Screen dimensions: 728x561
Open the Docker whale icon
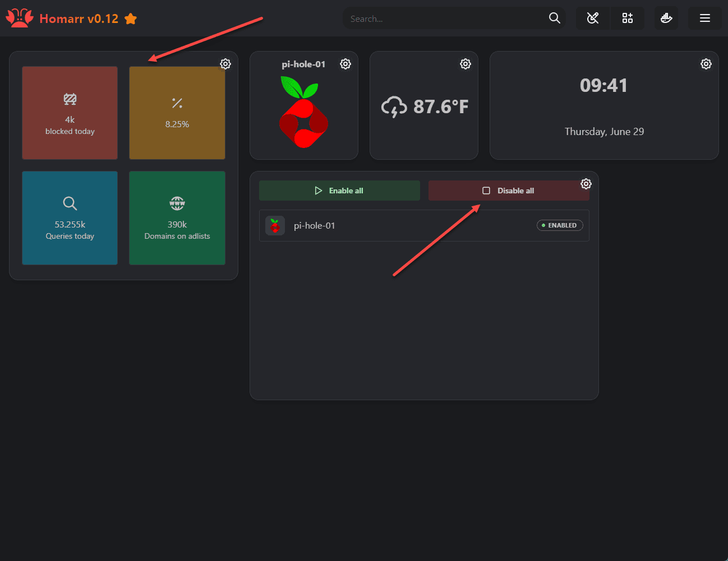pos(666,18)
